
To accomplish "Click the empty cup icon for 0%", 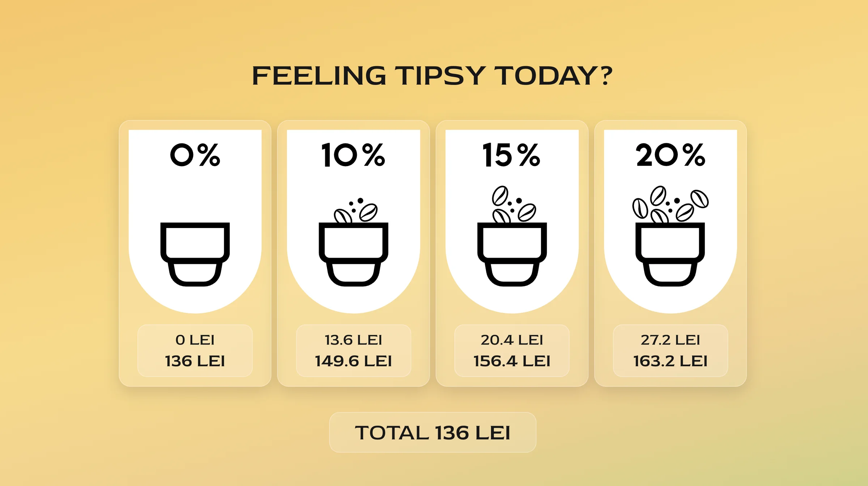I will pos(195,254).
